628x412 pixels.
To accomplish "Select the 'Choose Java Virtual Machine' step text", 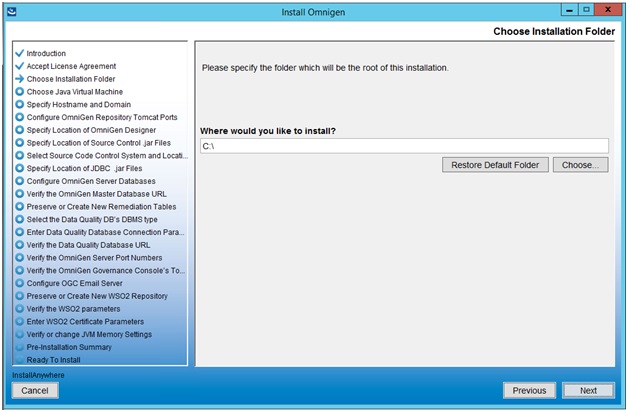I will click(74, 92).
